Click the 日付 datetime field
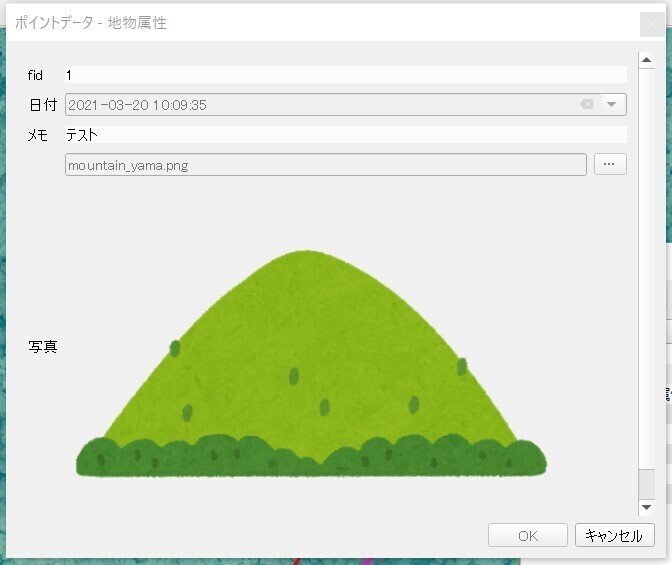 click(x=345, y=105)
